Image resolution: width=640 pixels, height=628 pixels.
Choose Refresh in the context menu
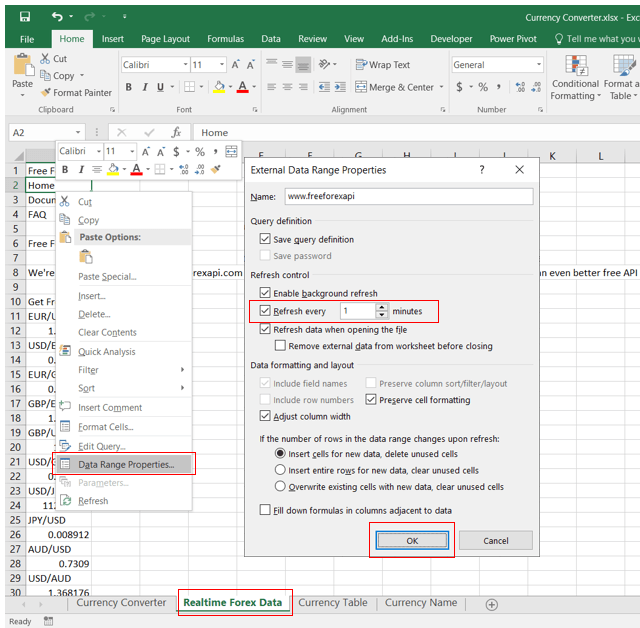pos(93,501)
